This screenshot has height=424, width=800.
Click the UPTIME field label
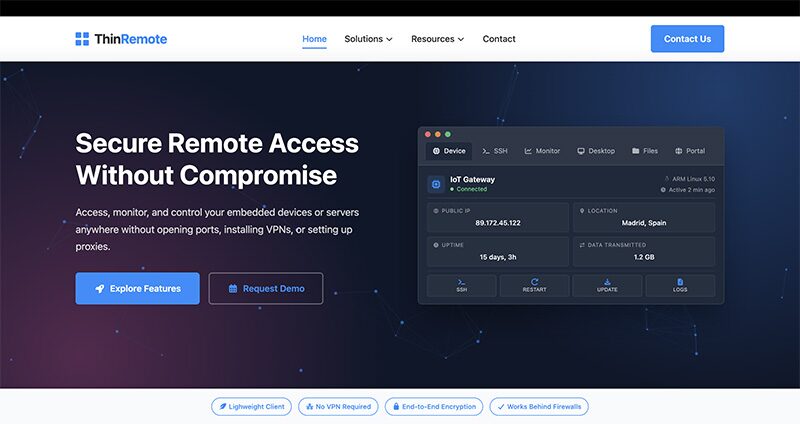point(453,245)
